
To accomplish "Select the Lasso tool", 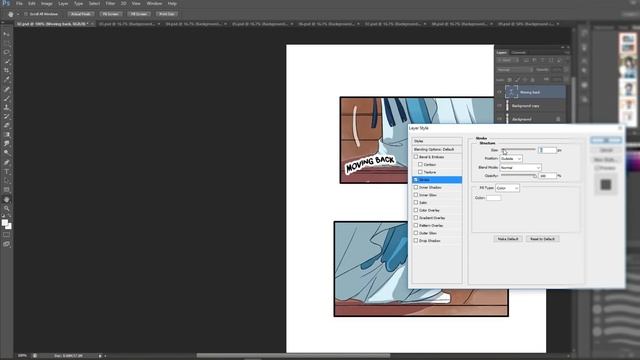I will (7, 52).
